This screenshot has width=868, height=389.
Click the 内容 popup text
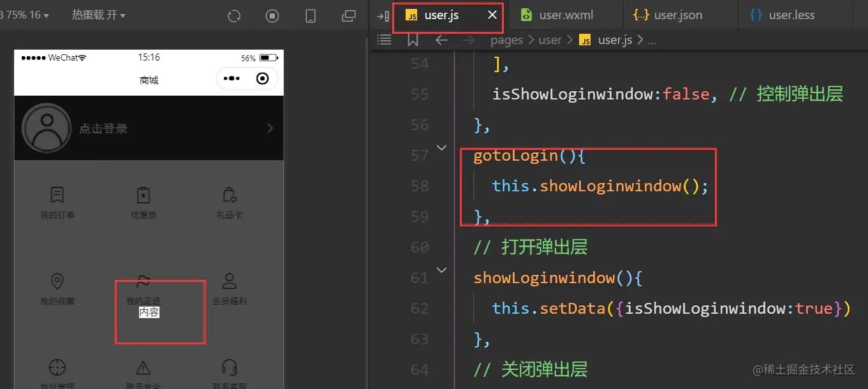pyautogui.click(x=149, y=312)
